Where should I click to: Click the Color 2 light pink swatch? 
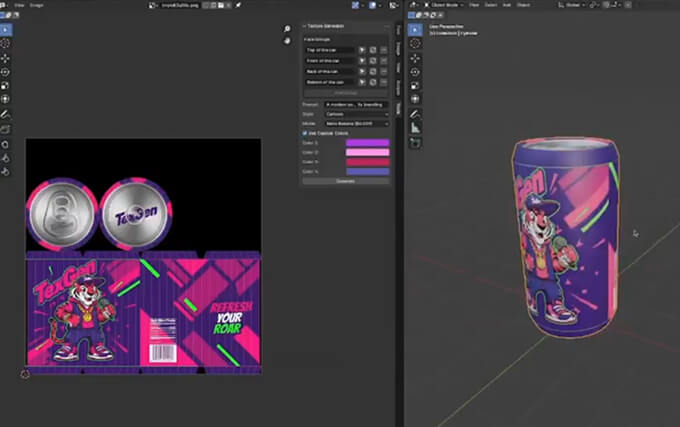pos(367,152)
